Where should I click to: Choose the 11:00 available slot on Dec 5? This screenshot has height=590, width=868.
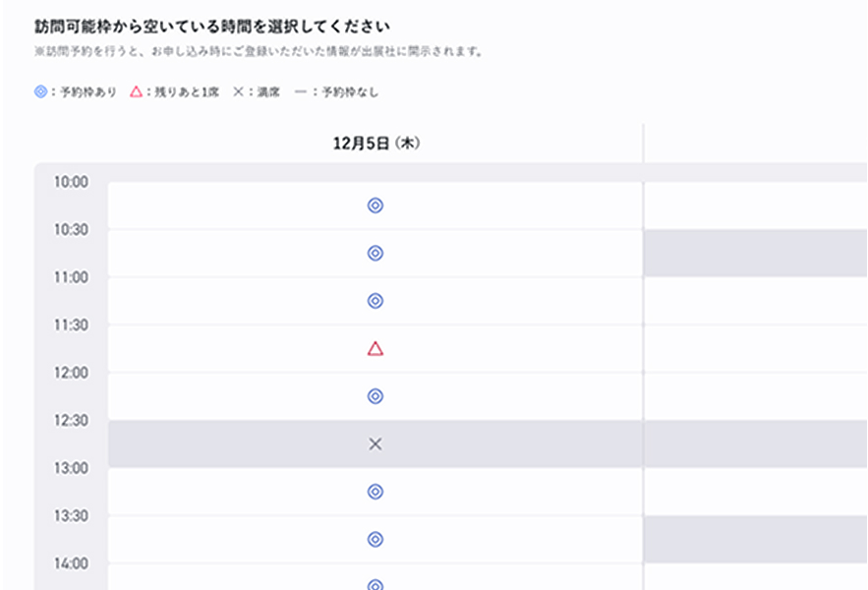pos(375,301)
